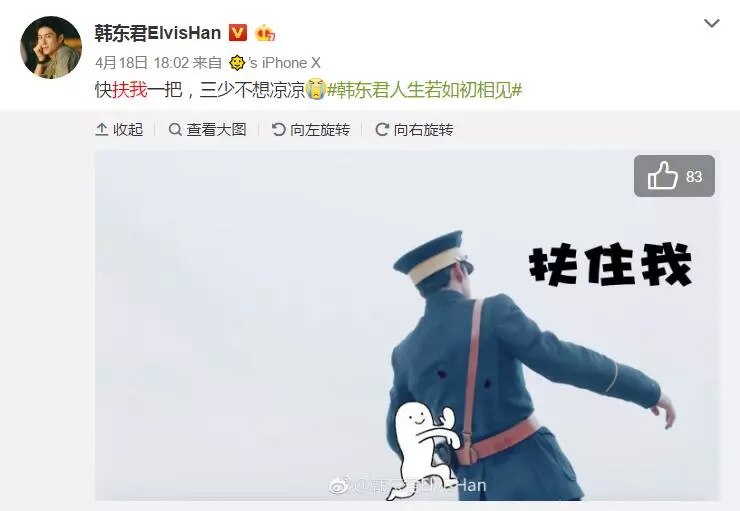Click the 韩东君ElvisHan profile avatar
Image resolution: width=740 pixels, height=511 pixels.
pyautogui.click(x=51, y=47)
